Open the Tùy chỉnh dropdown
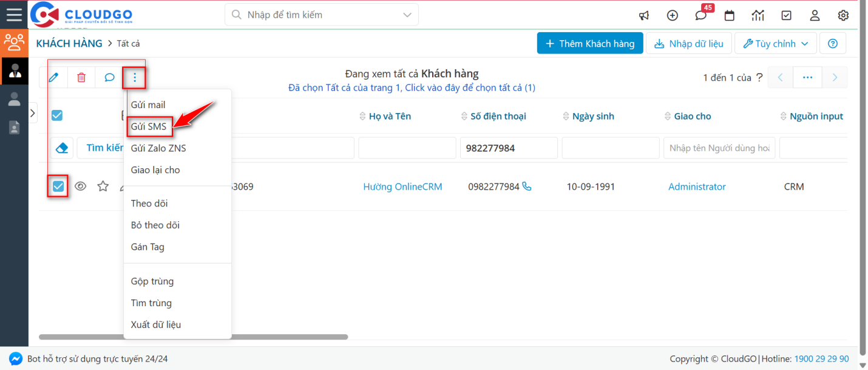 coord(775,43)
